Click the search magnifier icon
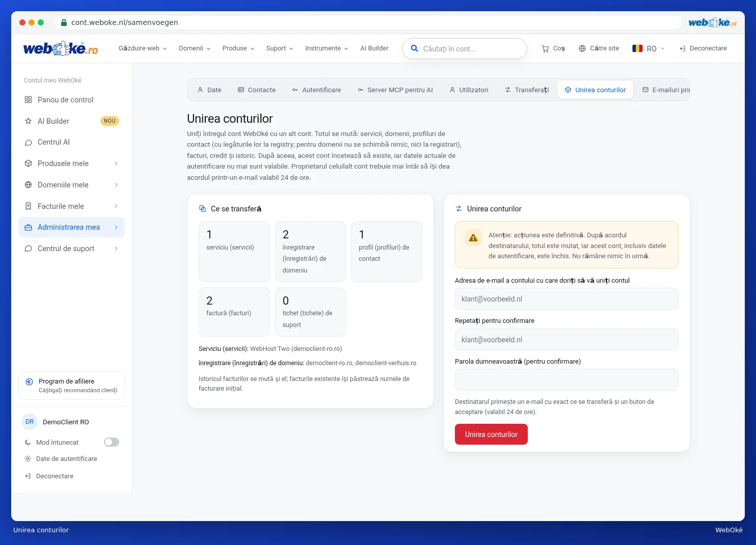756x545 pixels. point(415,48)
